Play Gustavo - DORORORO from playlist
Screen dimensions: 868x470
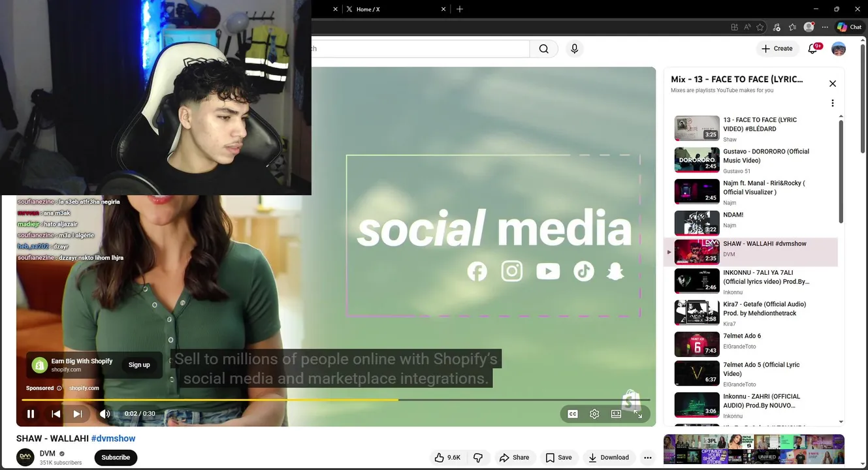tap(750, 161)
